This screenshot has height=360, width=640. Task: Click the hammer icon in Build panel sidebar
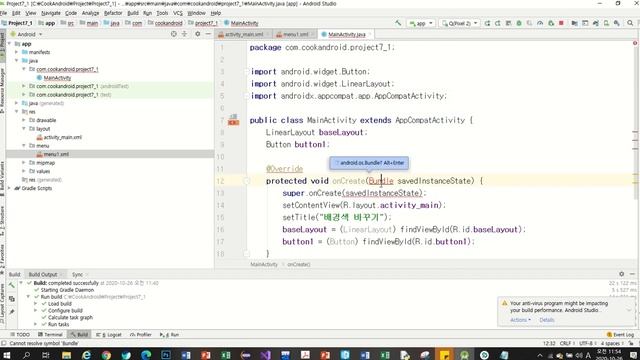click(x=12, y=286)
